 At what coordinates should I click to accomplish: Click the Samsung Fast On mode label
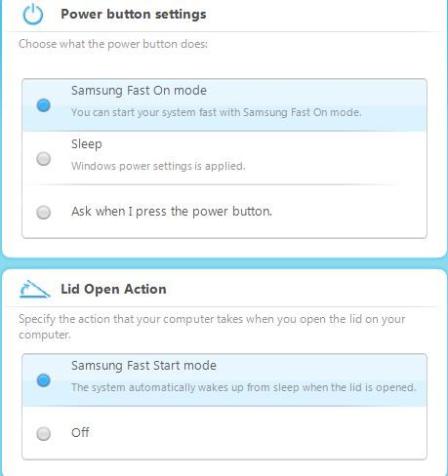coord(139,91)
